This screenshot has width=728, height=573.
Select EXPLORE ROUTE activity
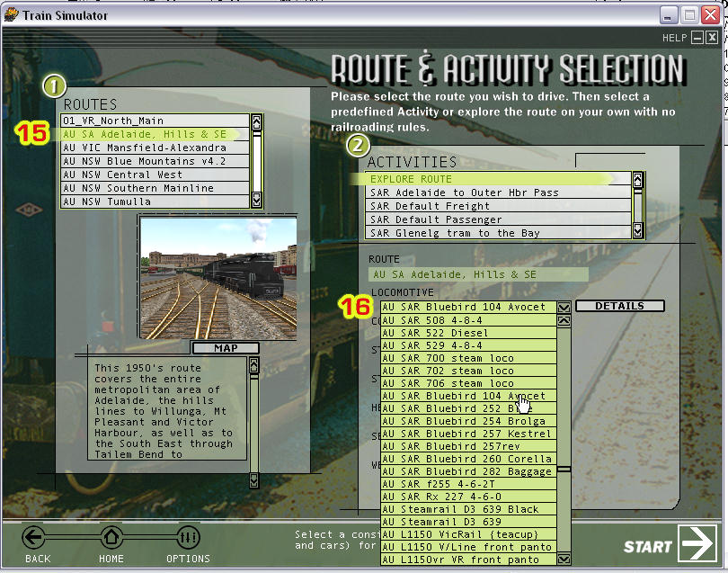tap(499, 179)
